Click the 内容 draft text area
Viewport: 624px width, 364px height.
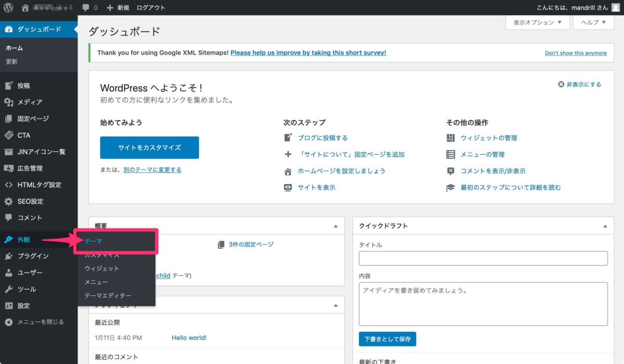pos(483,304)
